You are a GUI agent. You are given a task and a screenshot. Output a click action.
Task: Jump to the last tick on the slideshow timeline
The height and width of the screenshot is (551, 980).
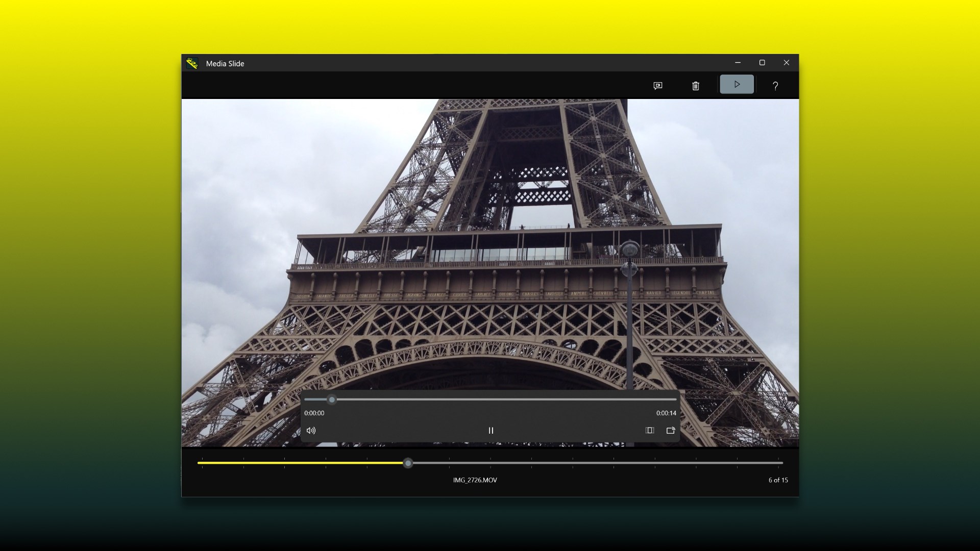[x=778, y=463]
